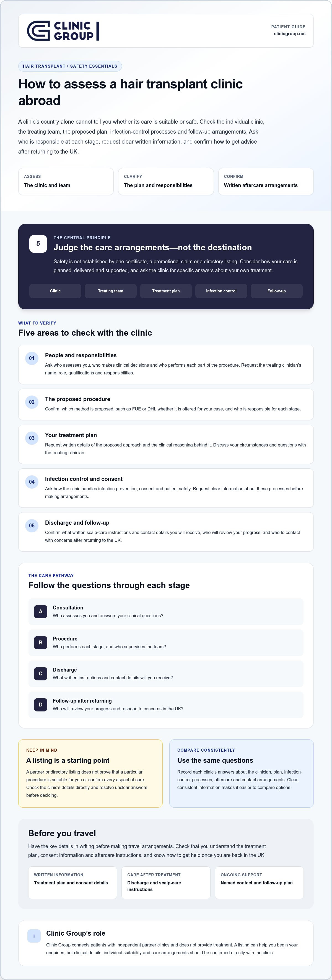Viewport: 332px width, 980px height.
Task: Click the Hair Transplant Safety Essentials tag
Action: tap(70, 66)
